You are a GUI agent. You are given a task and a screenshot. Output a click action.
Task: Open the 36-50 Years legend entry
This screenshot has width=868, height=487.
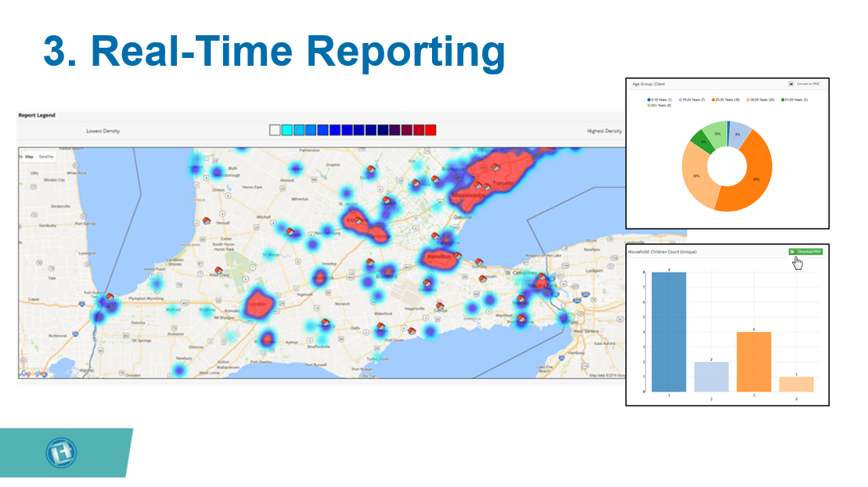[x=760, y=99]
